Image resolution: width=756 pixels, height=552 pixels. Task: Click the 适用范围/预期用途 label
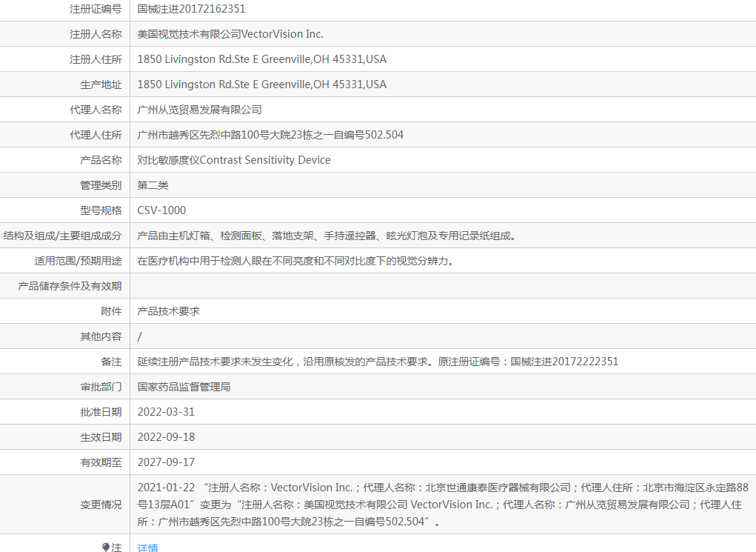[78, 261]
